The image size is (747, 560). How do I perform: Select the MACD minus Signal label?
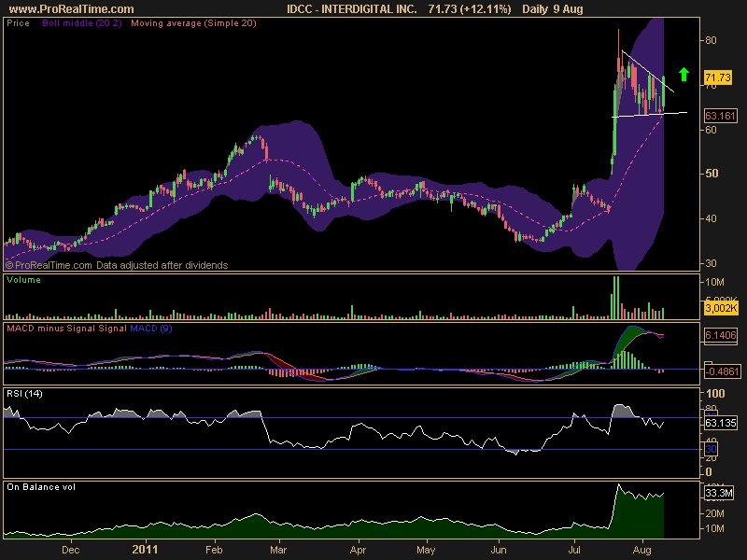(51, 329)
